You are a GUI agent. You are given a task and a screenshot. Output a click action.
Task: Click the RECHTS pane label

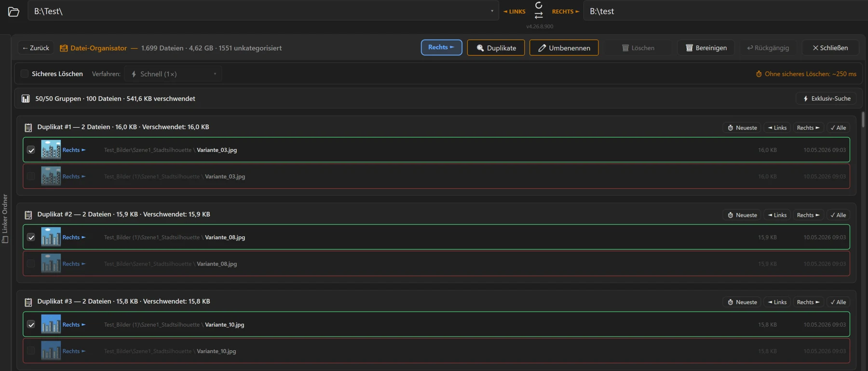pyautogui.click(x=566, y=12)
